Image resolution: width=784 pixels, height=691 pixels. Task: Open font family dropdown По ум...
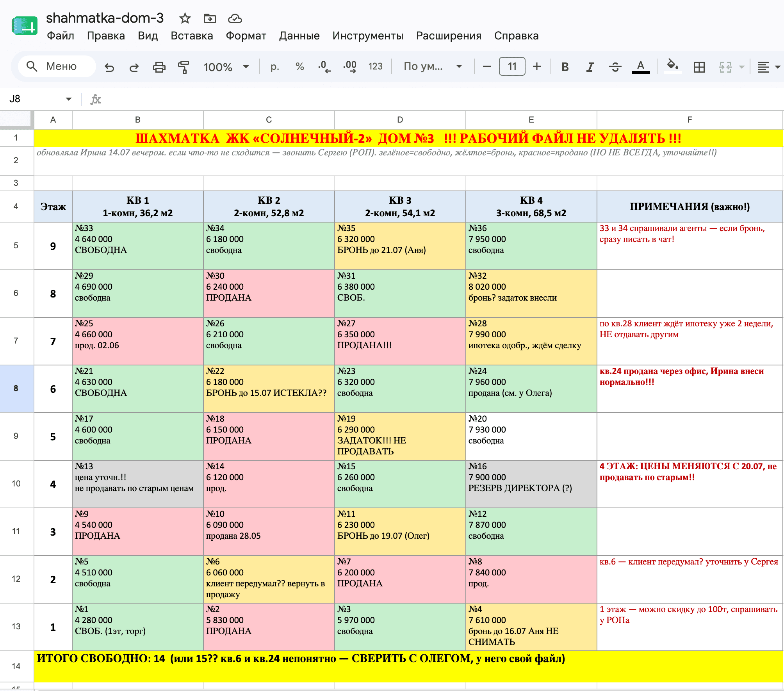coord(433,67)
